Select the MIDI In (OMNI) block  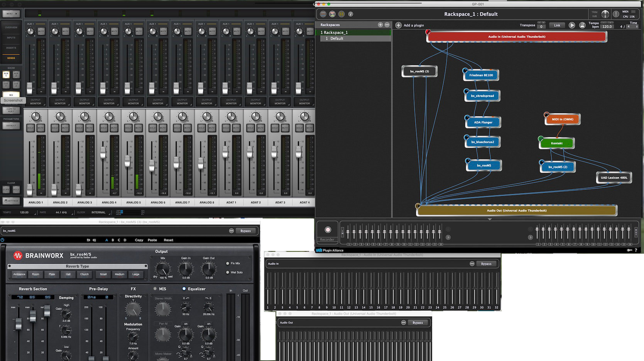coord(563,119)
